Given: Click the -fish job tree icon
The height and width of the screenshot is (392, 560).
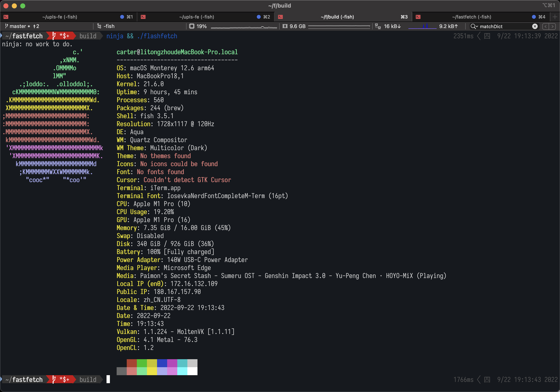Looking at the screenshot, I should click(99, 26).
